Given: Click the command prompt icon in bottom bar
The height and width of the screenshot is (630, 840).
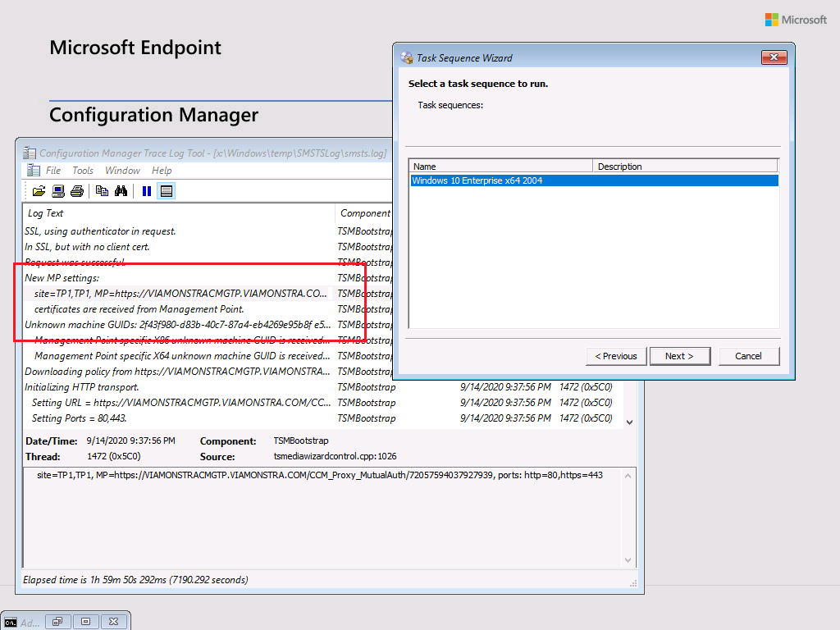Looking at the screenshot, I should pyautogui.click(x=10, y=622).
